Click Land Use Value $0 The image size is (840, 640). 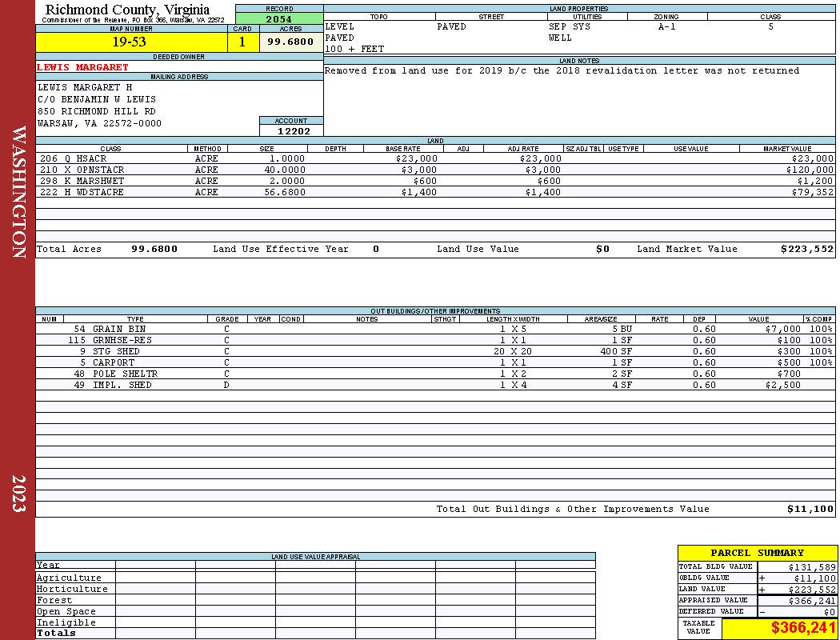[602, 249]
